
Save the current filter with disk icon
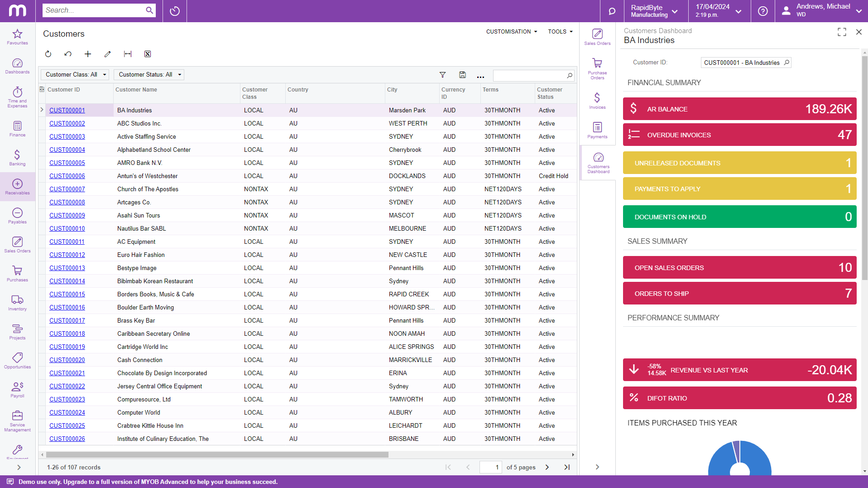(x=462, y=75)
